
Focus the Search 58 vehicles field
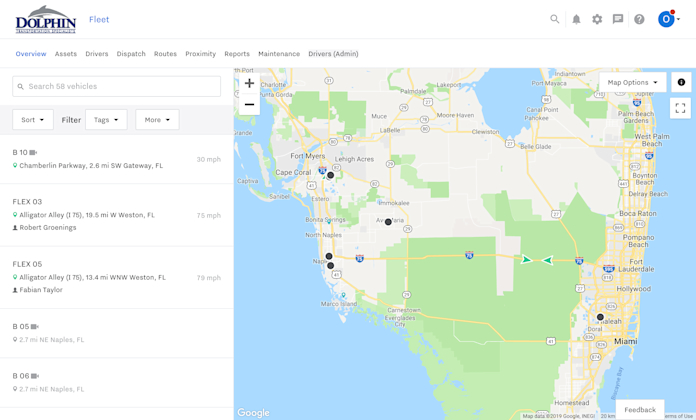point(116,86)
